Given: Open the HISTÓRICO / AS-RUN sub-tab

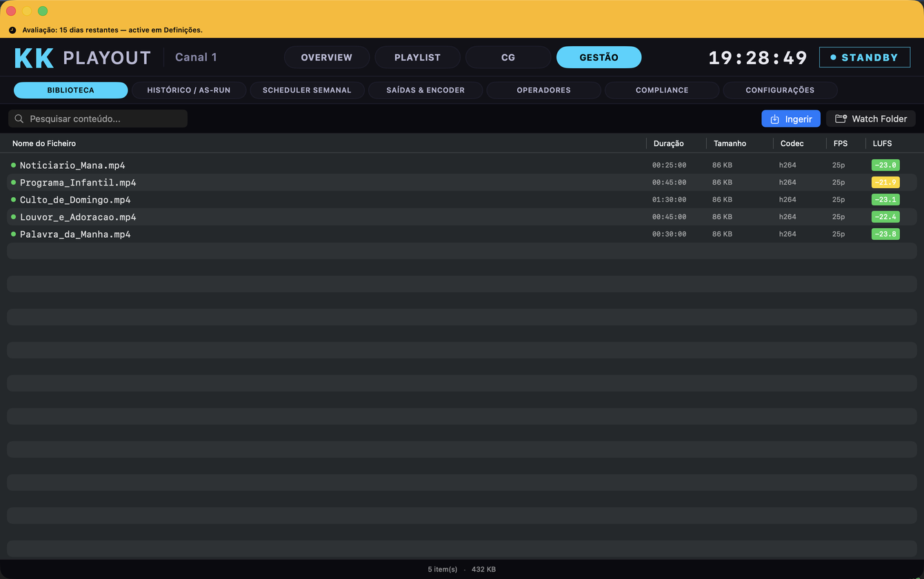Looking at the screenshot, I should pyautogui.click(x=189, y=90).
